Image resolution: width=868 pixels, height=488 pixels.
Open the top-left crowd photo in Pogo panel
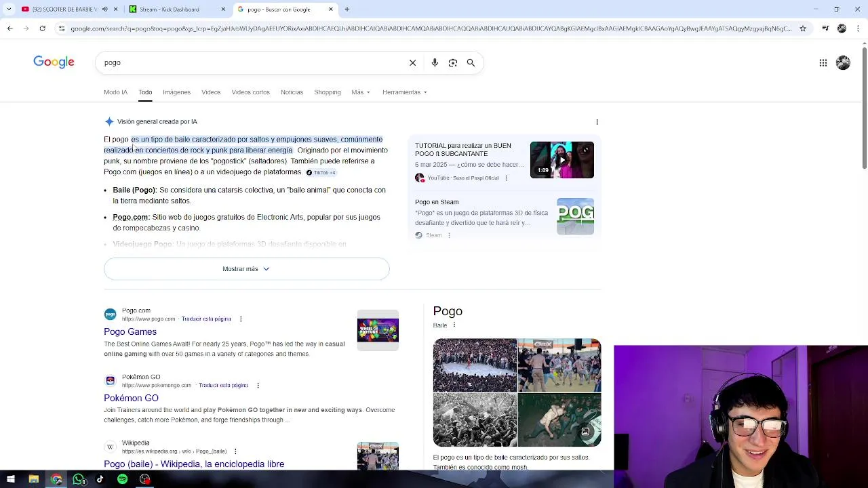coord(475,365)
